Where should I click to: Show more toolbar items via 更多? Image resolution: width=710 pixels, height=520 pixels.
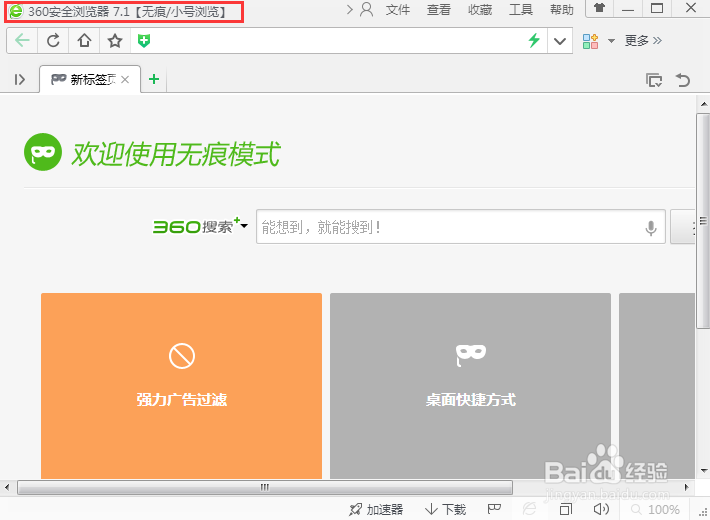643,41
